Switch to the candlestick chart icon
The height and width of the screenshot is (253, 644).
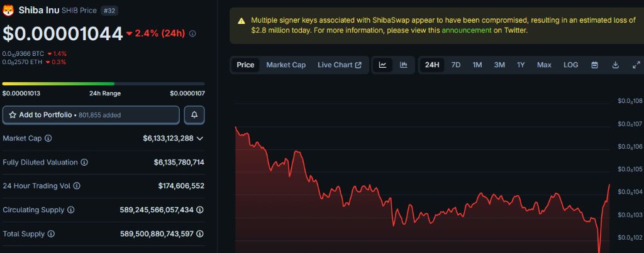(403, 65)
